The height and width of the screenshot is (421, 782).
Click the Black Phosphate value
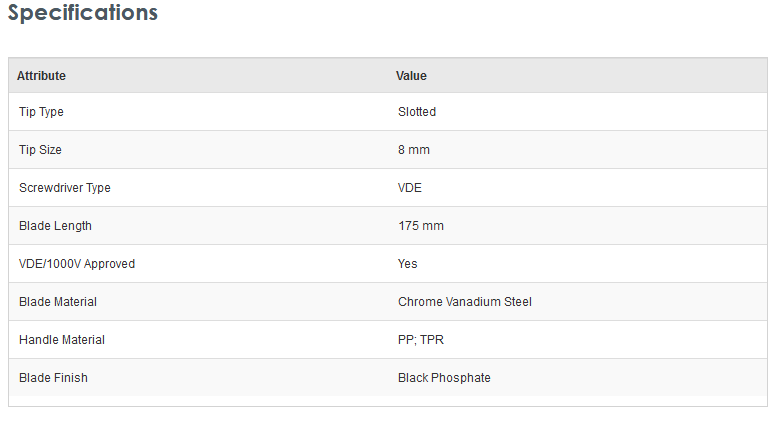(444, 378)
